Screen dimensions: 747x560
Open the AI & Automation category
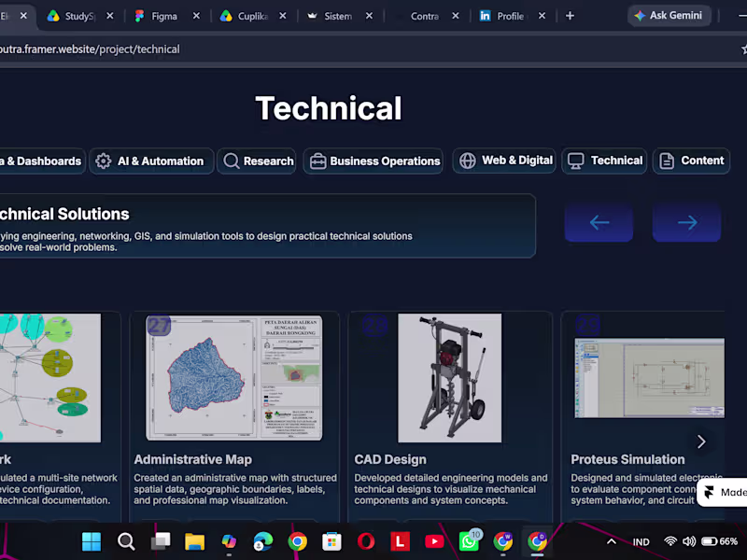pyautogui.click(x=151, y=161)
